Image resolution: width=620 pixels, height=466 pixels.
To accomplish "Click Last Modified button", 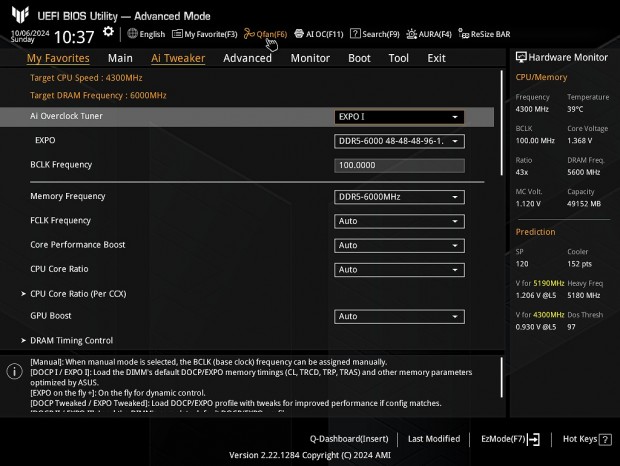I will click(434, 439).
